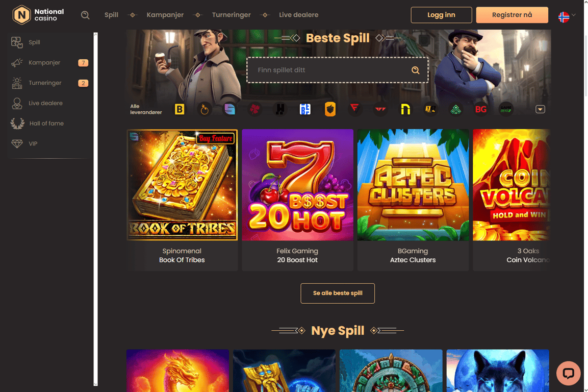Click the Hall of fame laurel icon

[17, 123]
